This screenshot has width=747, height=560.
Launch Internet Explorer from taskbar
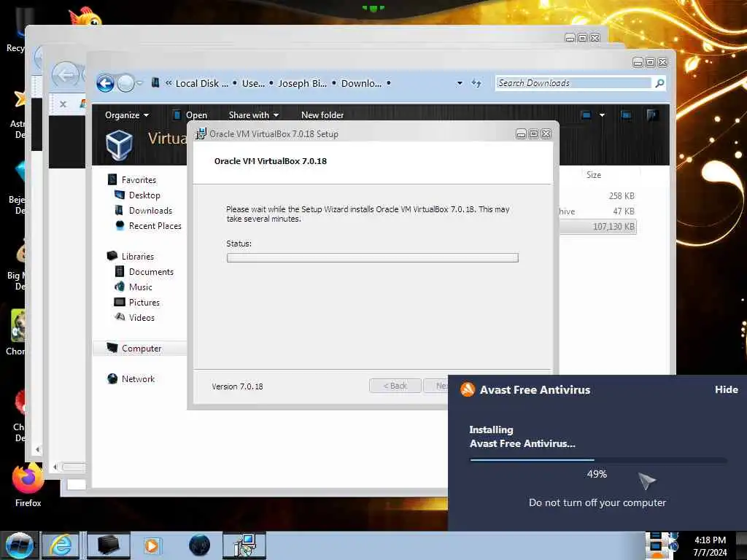(61, 545)
